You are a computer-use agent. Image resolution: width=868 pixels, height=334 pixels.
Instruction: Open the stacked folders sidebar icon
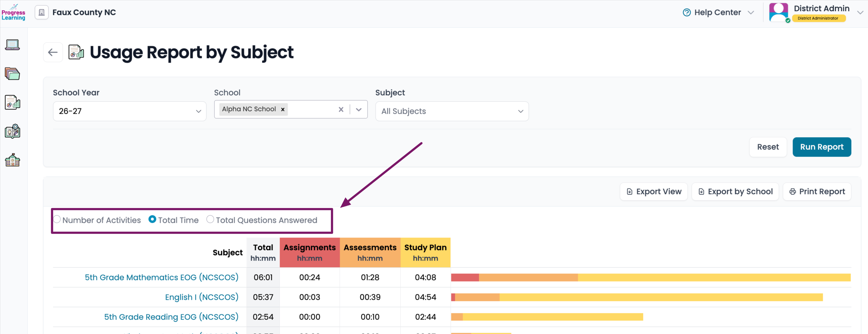[13, 74]
